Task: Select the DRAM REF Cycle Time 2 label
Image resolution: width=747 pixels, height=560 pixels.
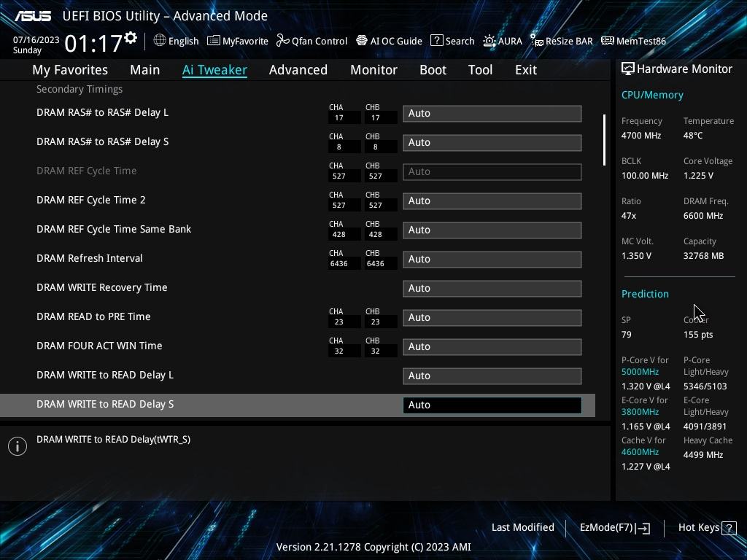Action: click(x=91, y=200)
